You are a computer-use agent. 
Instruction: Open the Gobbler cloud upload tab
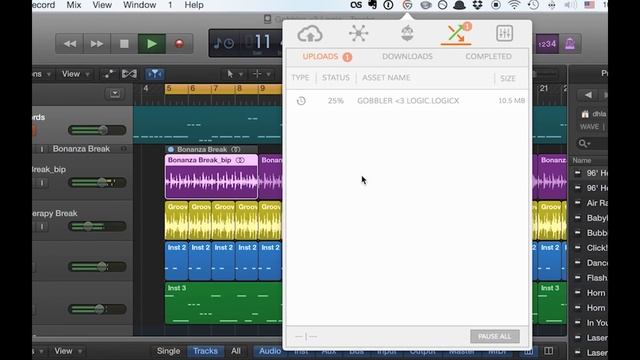(x=310, y=34)
